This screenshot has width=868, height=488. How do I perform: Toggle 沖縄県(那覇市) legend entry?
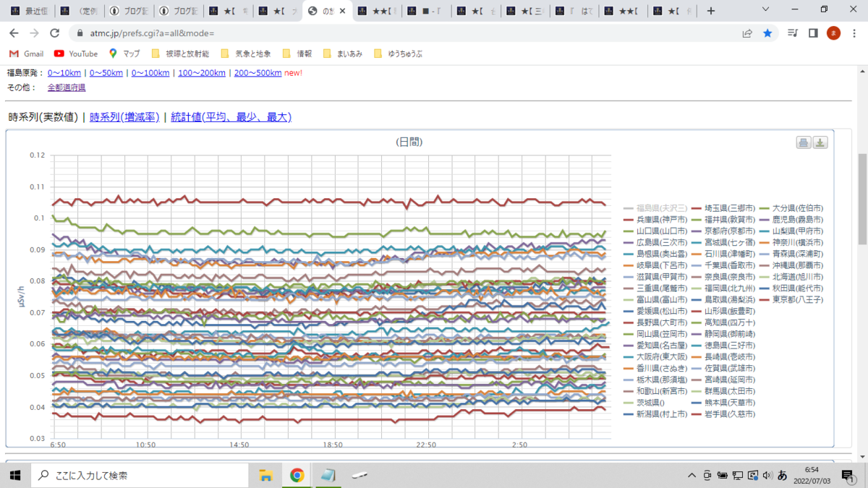(792, 265)
